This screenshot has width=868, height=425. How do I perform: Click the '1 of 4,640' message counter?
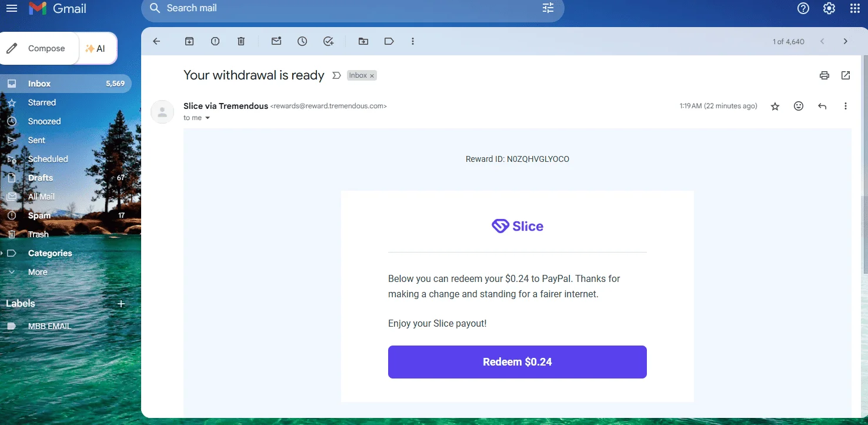[x=789, y=42]
